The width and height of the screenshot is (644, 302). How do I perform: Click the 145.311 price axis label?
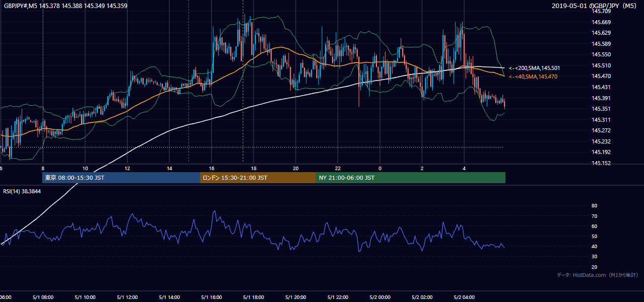602,120
